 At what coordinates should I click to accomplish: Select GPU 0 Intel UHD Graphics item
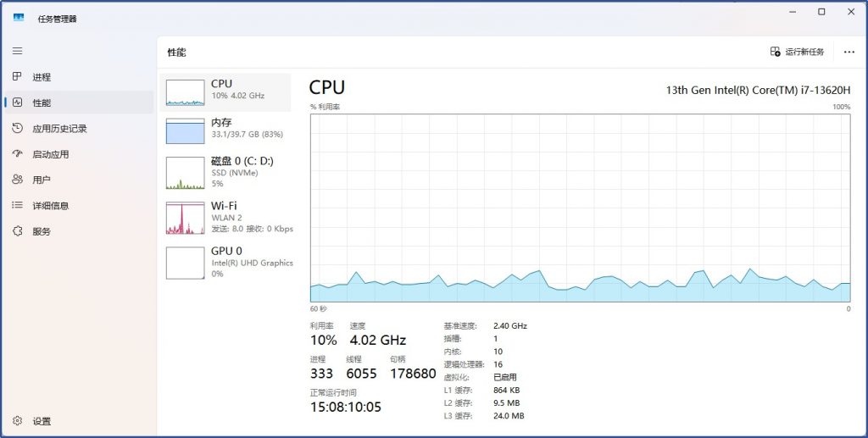tap(186, 263)
